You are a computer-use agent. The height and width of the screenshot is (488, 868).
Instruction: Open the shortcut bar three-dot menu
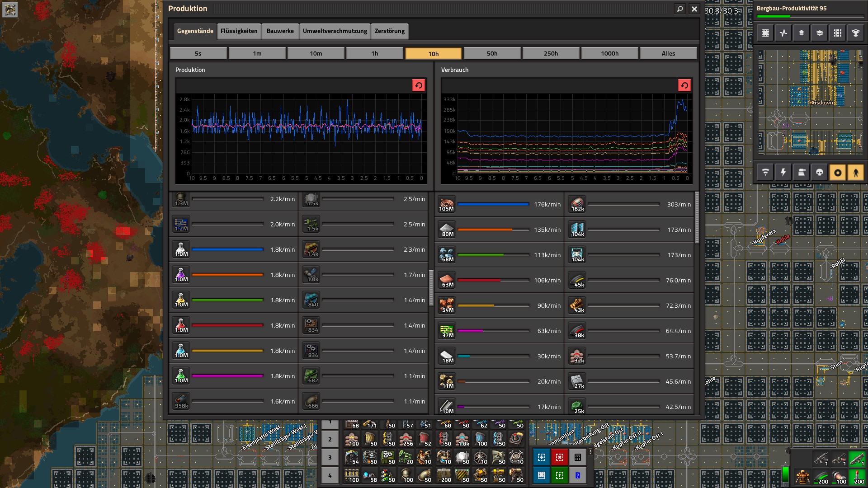[x=590, y=452]
